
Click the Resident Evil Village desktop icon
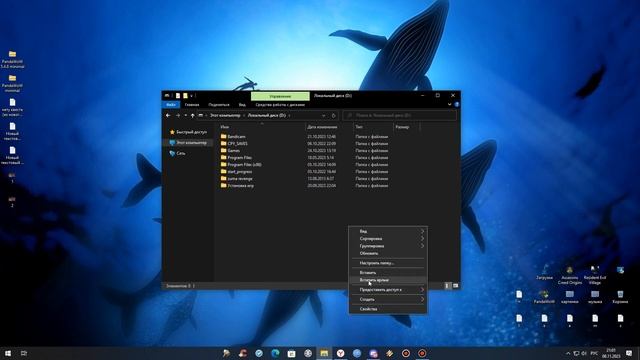coord(595,275)
